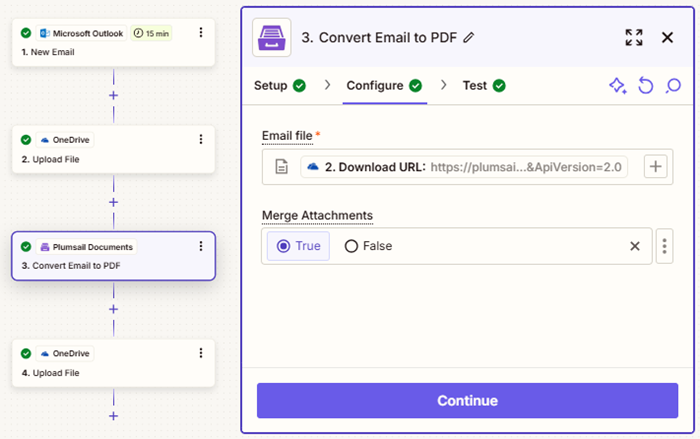Click the comment bubble icon in the panel toolbar
700x439 pixels.
(x=673, y=85)
